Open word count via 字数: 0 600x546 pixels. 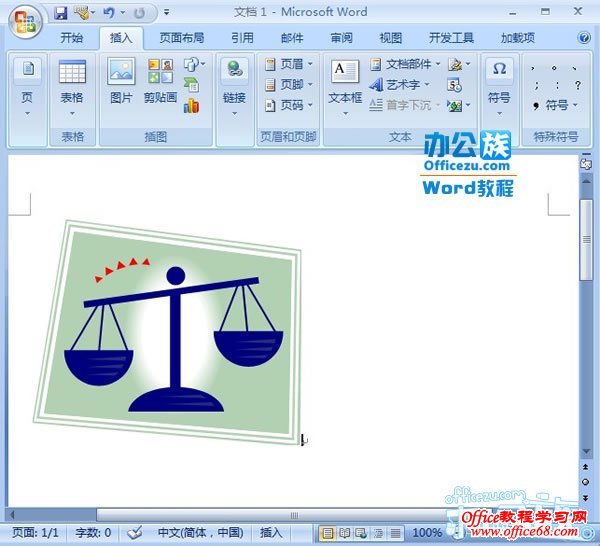pos(93,533)
